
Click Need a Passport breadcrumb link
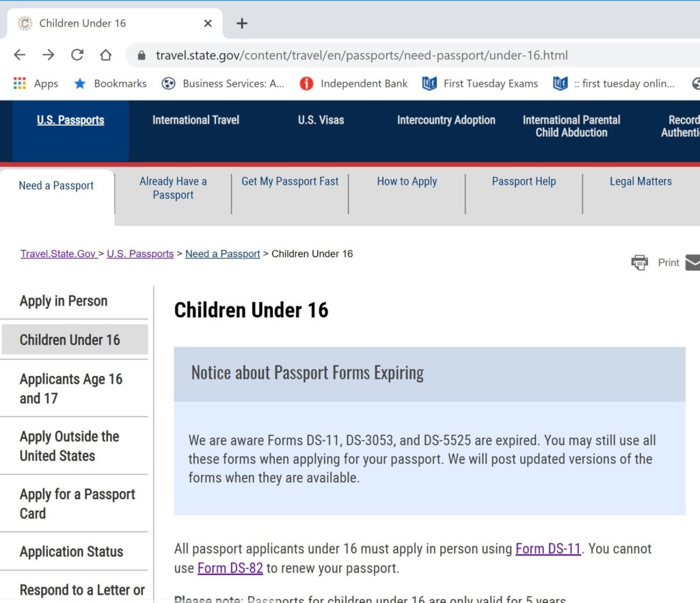tap(222, 254)
